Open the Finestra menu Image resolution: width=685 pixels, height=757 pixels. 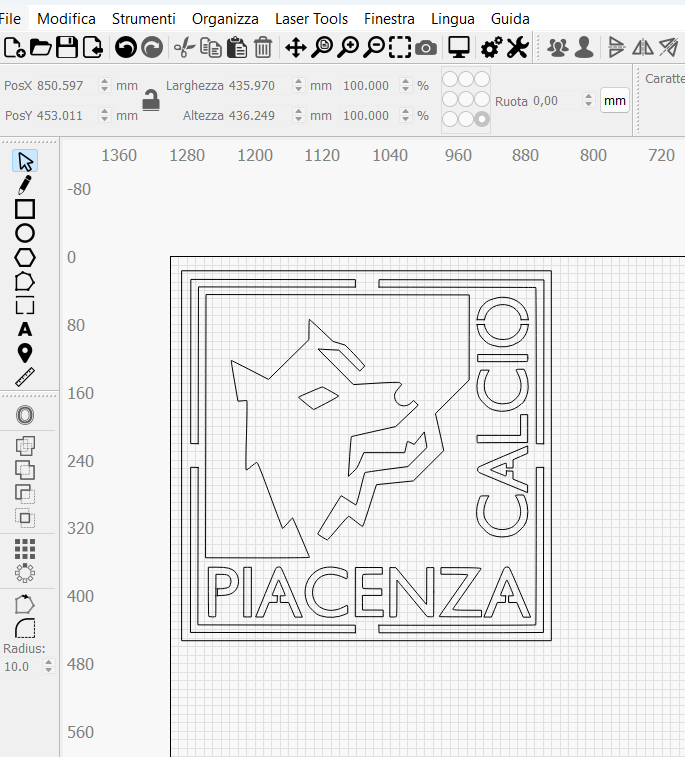(x=389, y=19)
